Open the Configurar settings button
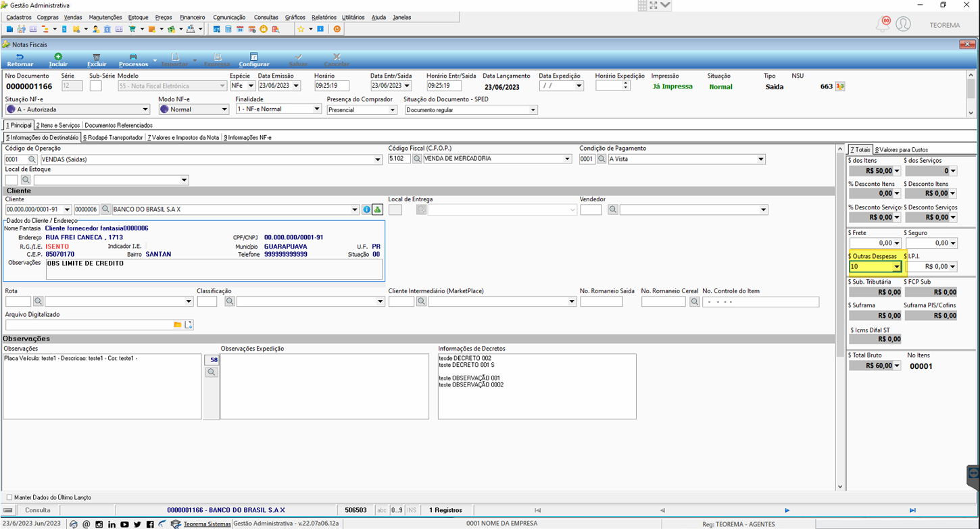980x529 pixels. (254, 59)
